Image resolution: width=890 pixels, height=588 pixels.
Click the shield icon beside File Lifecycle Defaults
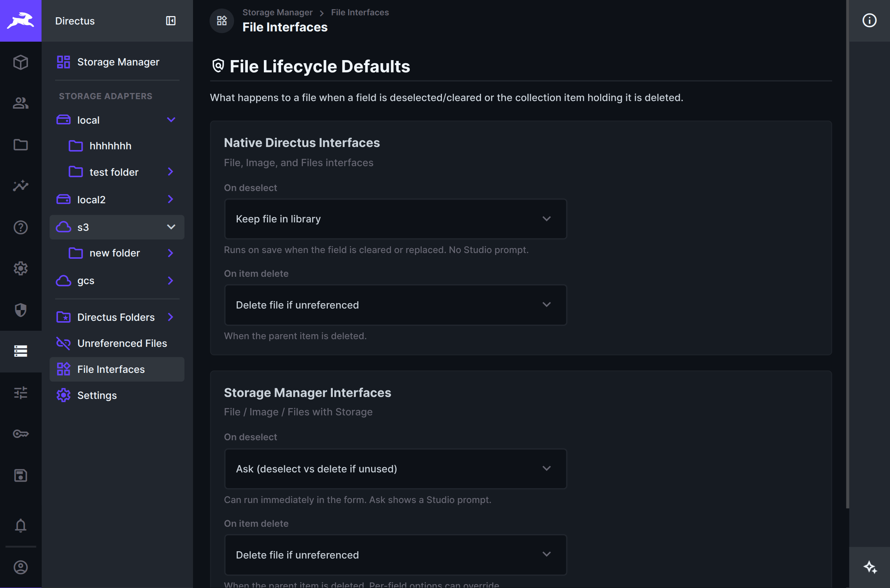tap(218, 66)
